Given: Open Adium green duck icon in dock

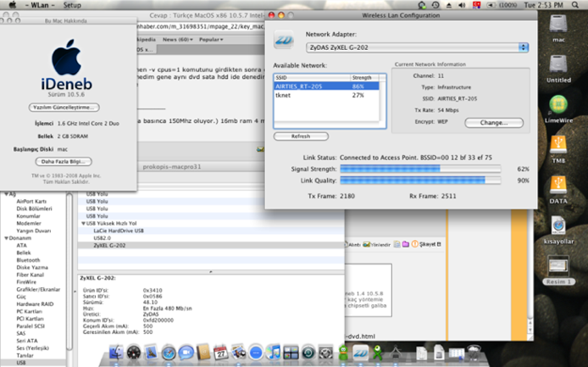Looking at the screenshot, I should [343, 352].
